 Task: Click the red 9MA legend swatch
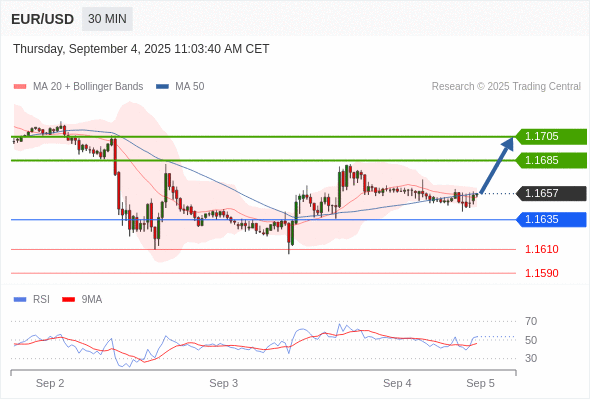pyautogui.click(x=68, y=300)
